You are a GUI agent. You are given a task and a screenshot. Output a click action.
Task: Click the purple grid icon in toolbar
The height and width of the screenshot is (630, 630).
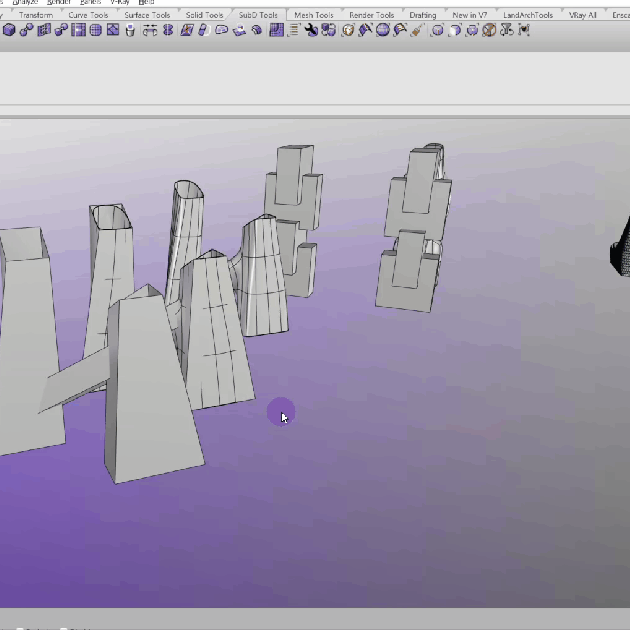click(x=275, y=30)
